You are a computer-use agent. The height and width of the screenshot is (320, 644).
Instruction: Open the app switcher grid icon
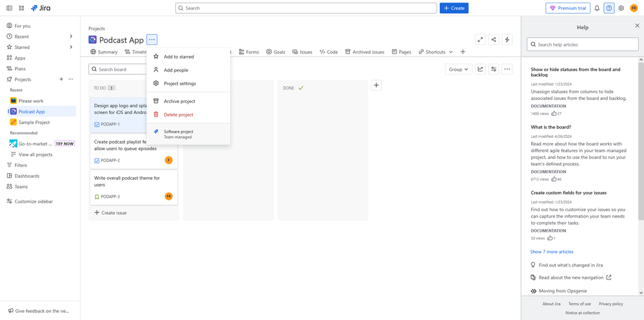coord(21,8)
